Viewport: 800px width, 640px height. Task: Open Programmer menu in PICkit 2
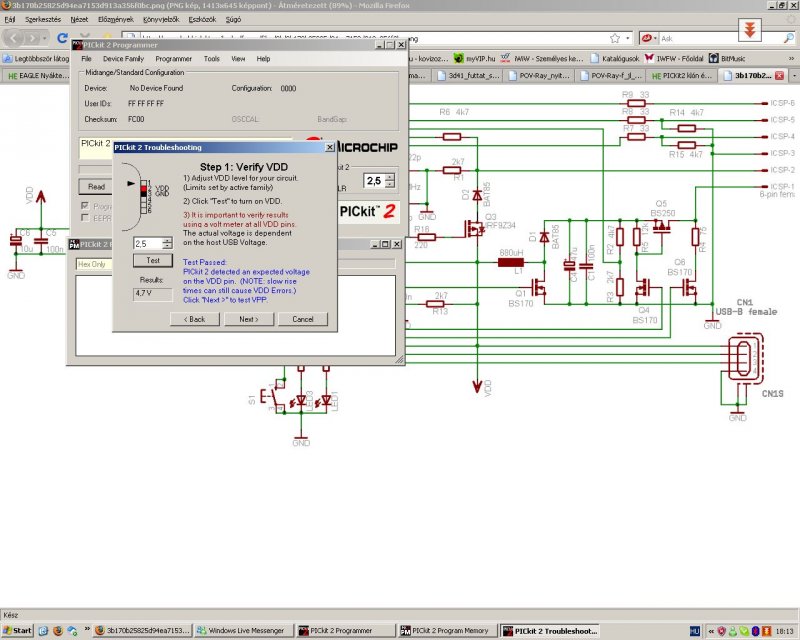coord(173,59)
